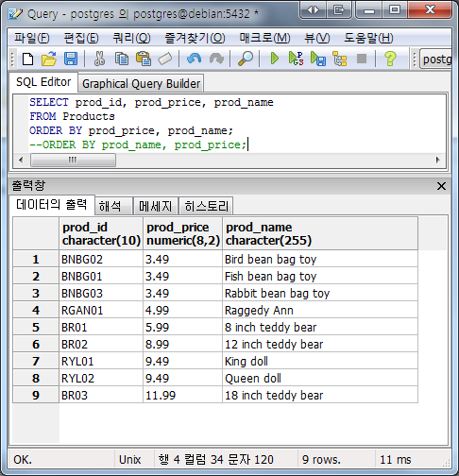Click the editor horizontal scrollbar thumb
Screen dimensions: 459x476
pos(73,160)
